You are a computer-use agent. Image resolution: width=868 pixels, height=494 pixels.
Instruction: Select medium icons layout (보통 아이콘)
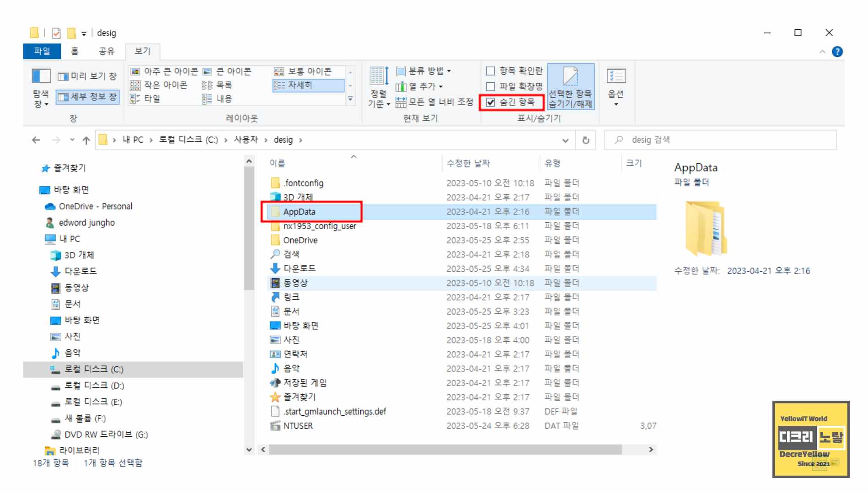point(303,71)
